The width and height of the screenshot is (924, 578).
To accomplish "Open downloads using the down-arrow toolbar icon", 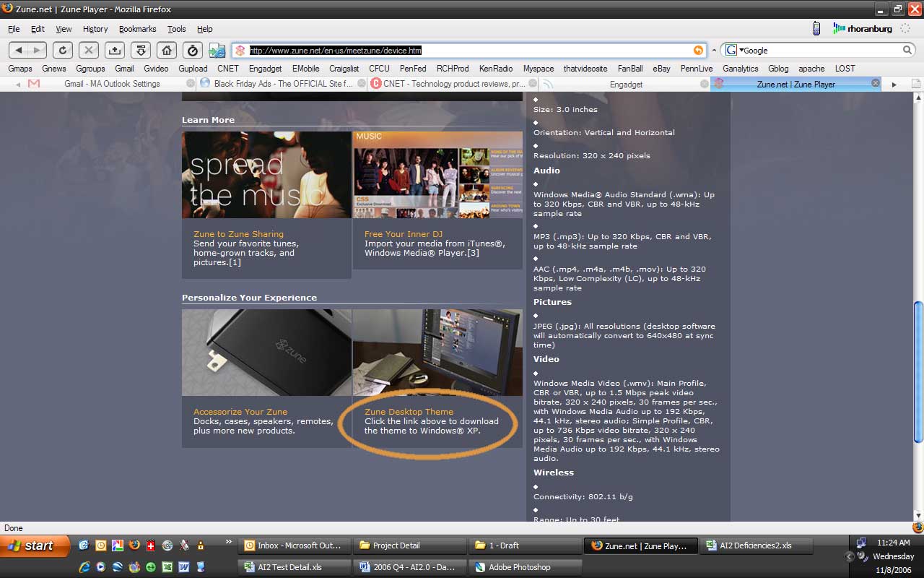I will click(140, 50).
